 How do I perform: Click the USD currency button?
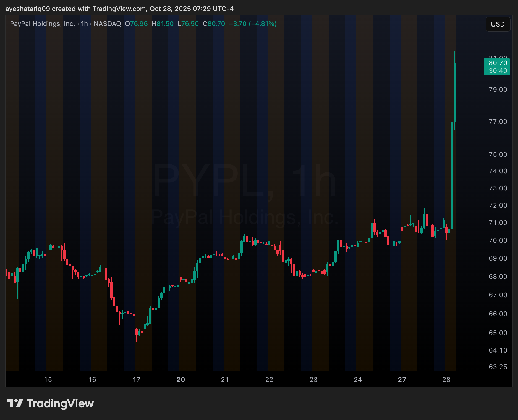(498, 24)
